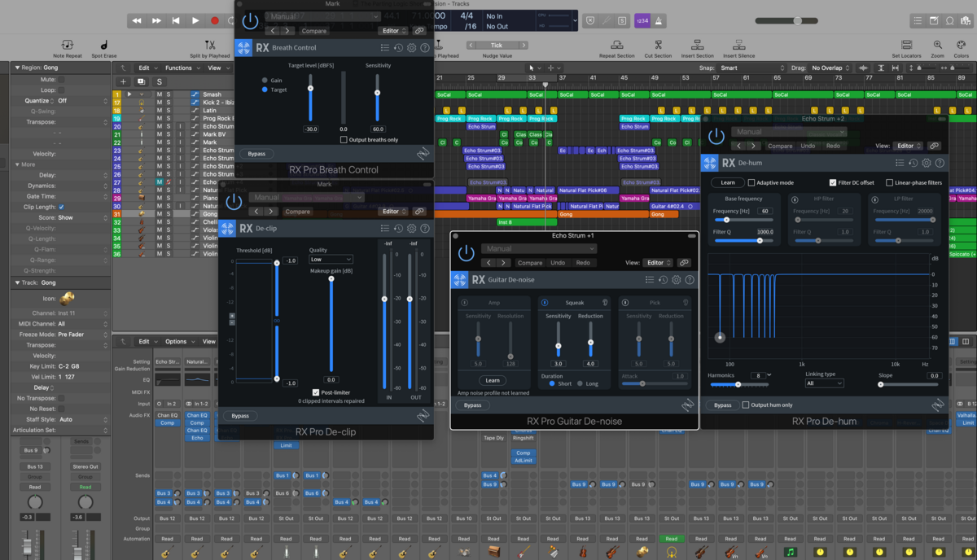Enable Output breaths only checkbox
Viewport: 977px width, 560px height.
click(344, 140)
